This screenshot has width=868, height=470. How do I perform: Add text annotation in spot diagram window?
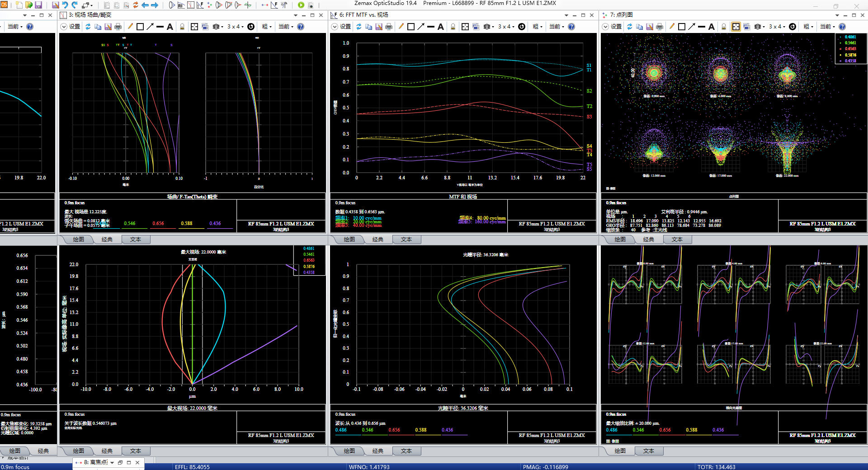coord(711,27)
